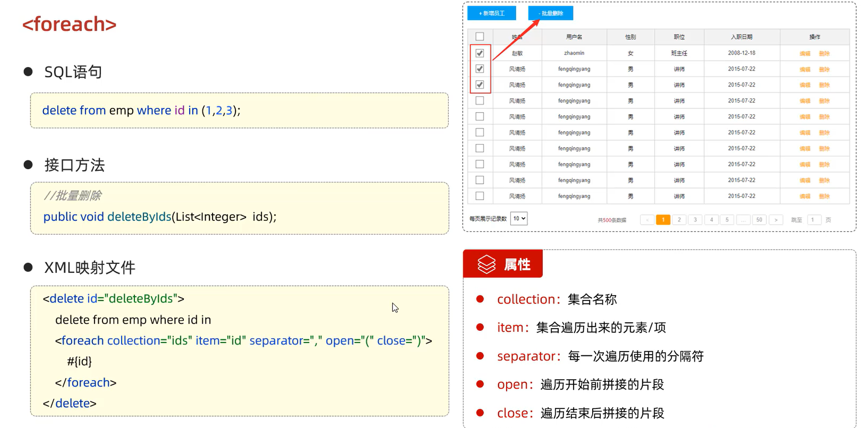Click the + 新增员工 button

pos(491,13)
